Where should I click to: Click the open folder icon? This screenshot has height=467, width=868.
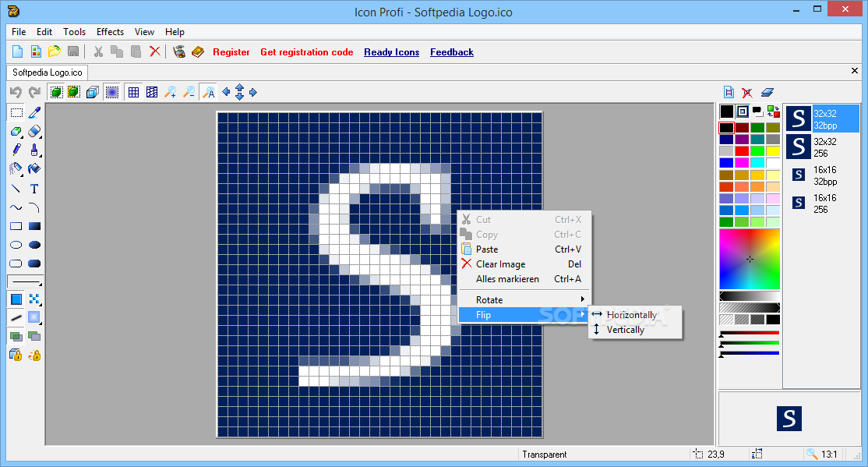coord(55,51)
